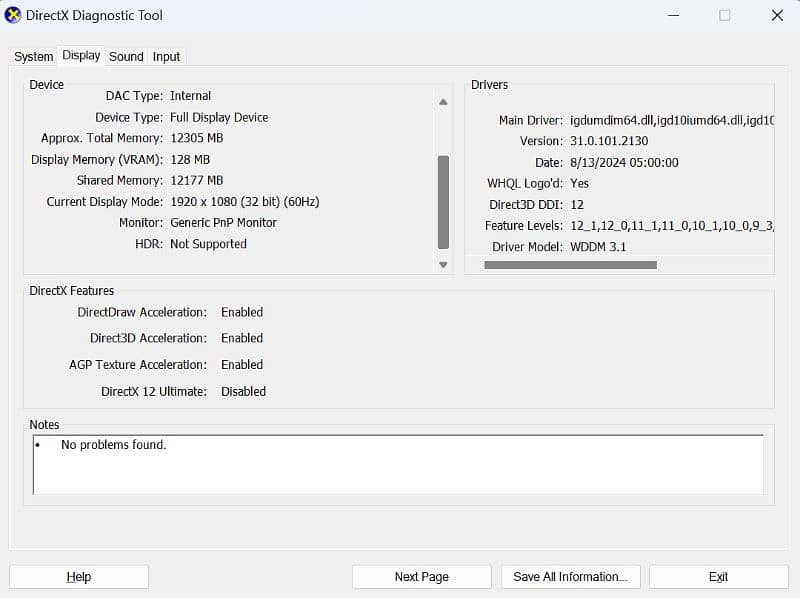This screenshot has width=800, height=598.
Task: Click the Direct3D Acceleration 'Enabled' value
Action: (x=242, y=338)
